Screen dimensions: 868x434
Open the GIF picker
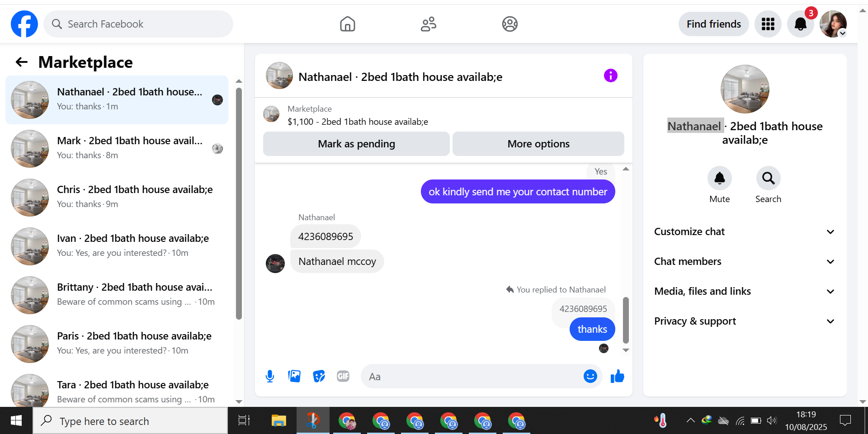pyautogui.click(x=343, y=376)
